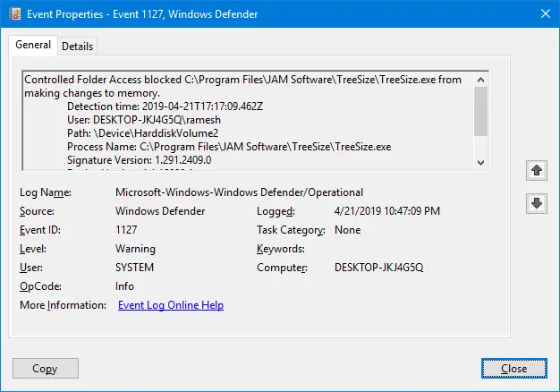The width and height of the screenshot is (560, 392).
Task: Click the Copy button
Action: [x=46, y=369]
